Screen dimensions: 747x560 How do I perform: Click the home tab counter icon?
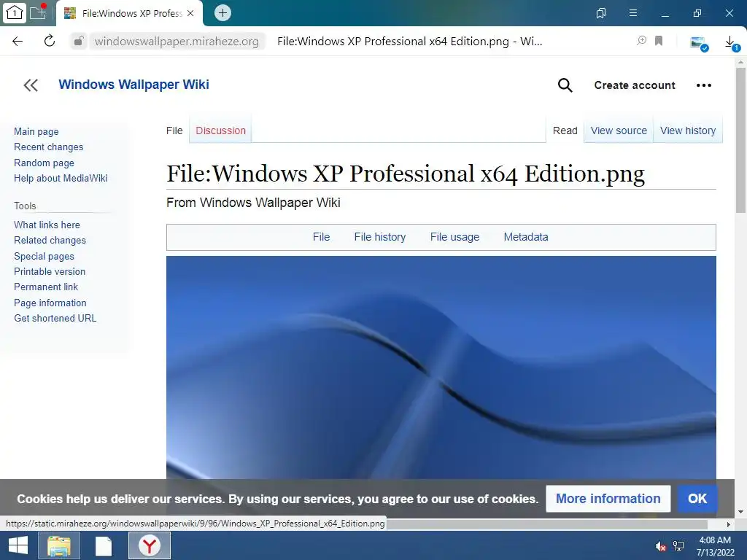[15, 13]
